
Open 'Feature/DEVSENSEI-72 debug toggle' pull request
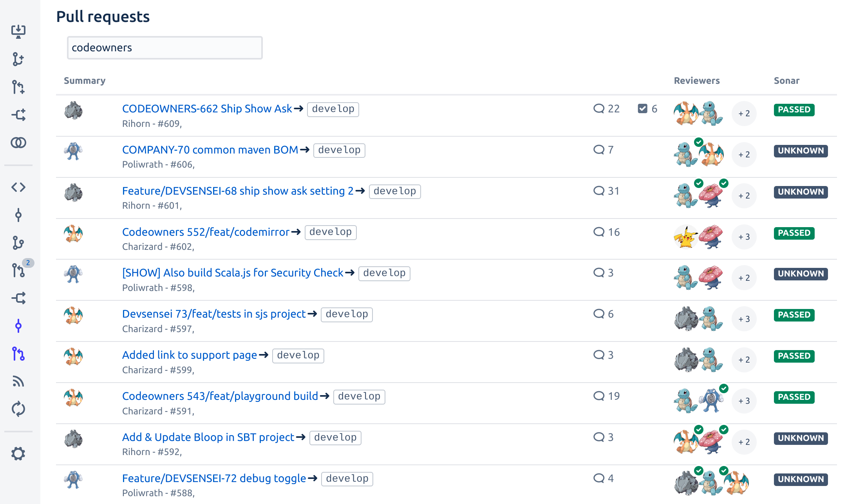coord(214,478)
